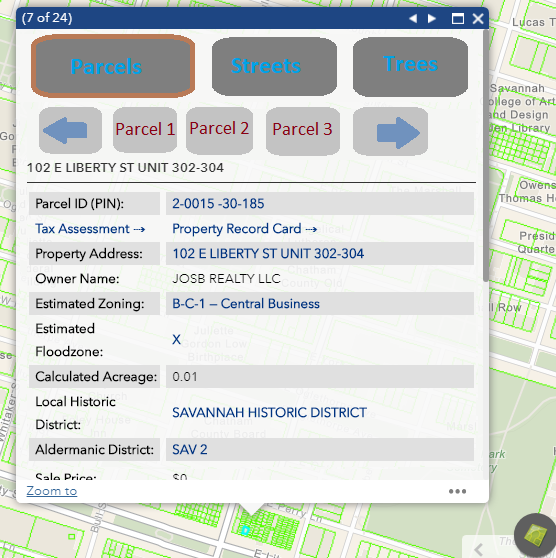Click the (7 of 24) counter text
The image size is (556, 558).
pos(47,18)
